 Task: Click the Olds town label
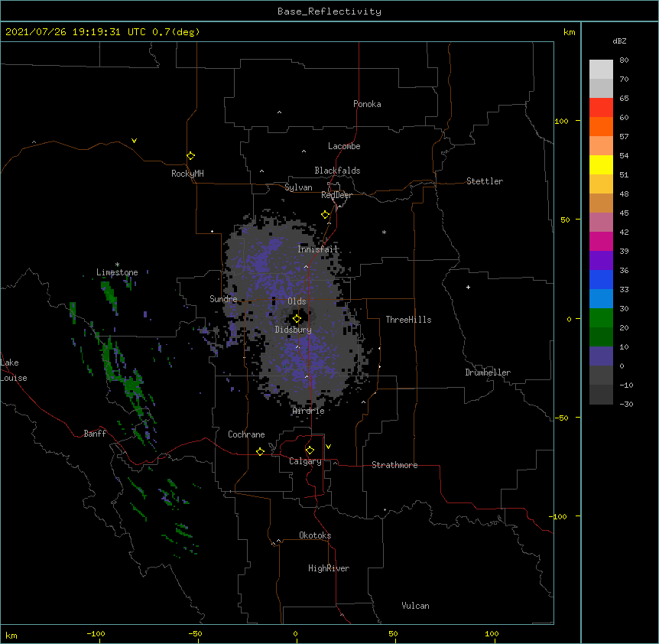[297, 301]
